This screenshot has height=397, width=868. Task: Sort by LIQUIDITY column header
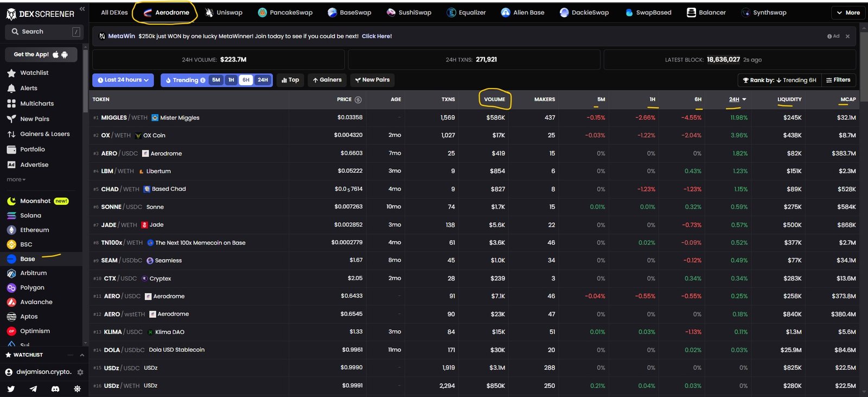pos(789,99)
